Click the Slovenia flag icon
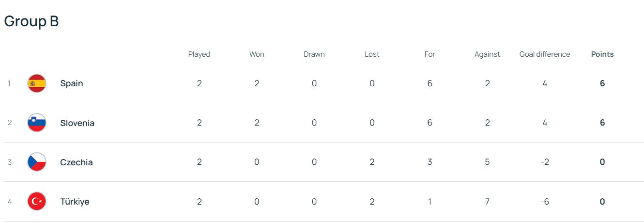Screen dimensions: 644x223 (x=37, y=123)
